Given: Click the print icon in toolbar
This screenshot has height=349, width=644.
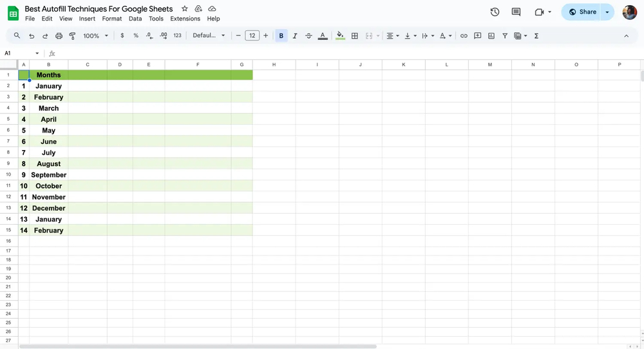Looking at the screenshot, I should 59,36.
